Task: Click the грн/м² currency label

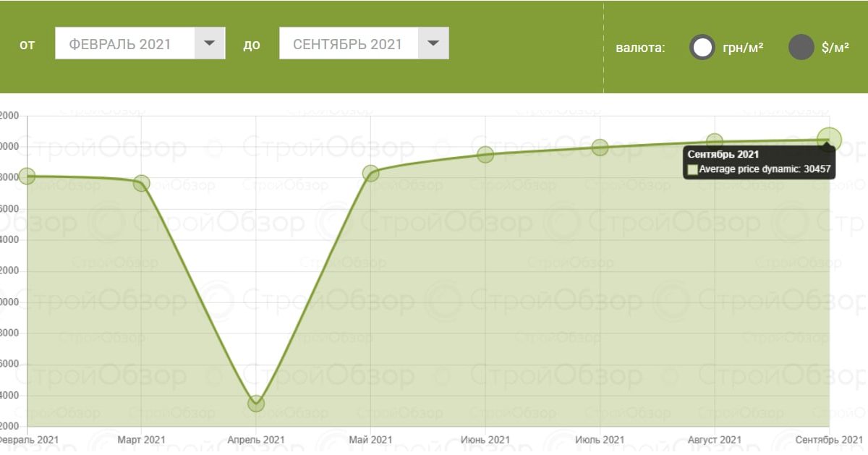Action: [x=743, y=48]
